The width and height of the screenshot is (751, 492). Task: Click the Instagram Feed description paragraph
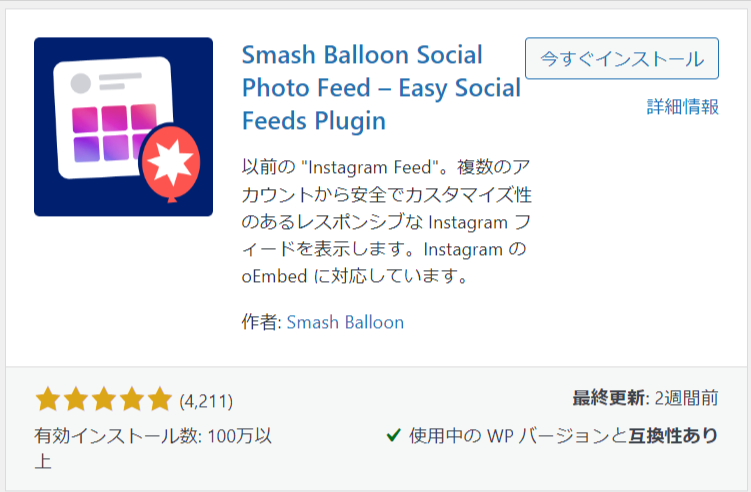pos(386,221)
